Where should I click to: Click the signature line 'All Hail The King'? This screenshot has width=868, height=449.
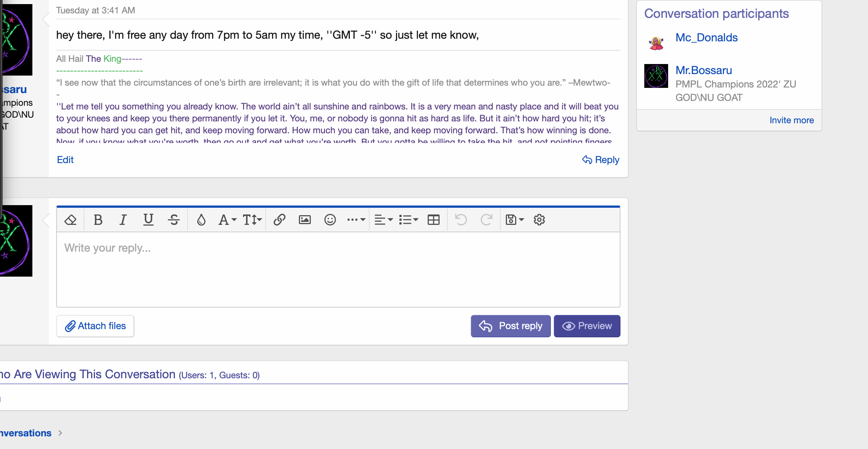pyautogui.click(x=99, y=59)
